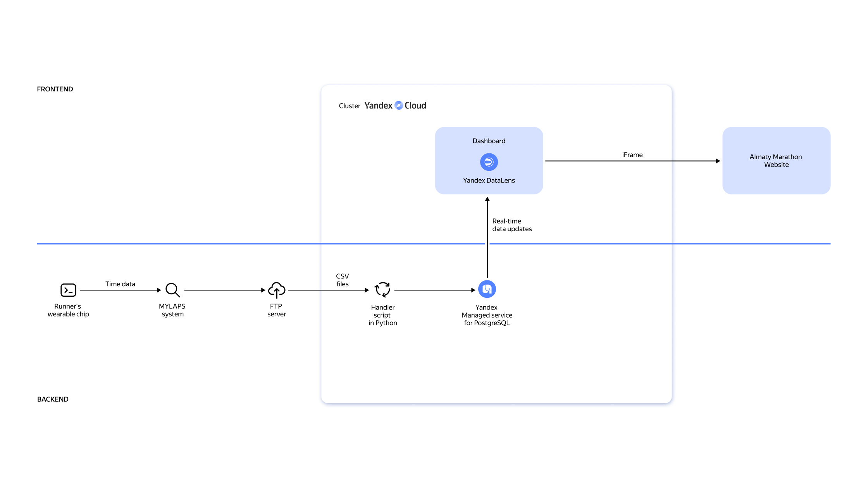Image resolution: width=868 pixels, height=488 pixels.
Task: Select the Almaty Marathon Website box
Action: tap(776, 161)
